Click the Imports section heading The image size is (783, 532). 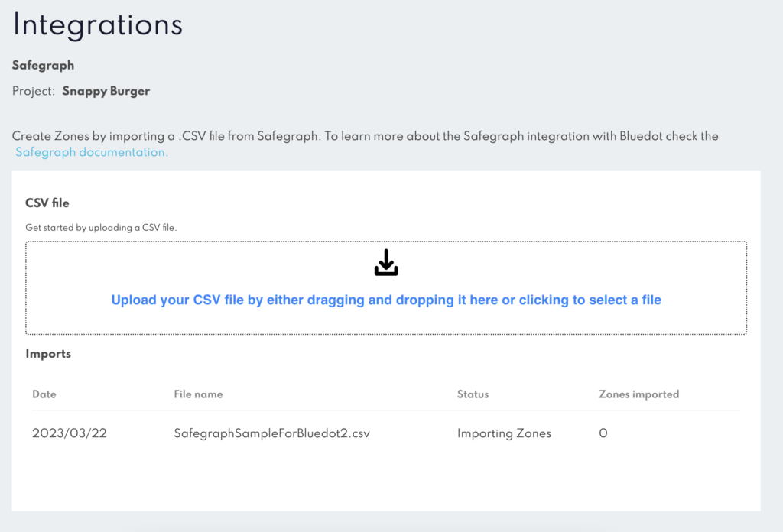point(48,354)
